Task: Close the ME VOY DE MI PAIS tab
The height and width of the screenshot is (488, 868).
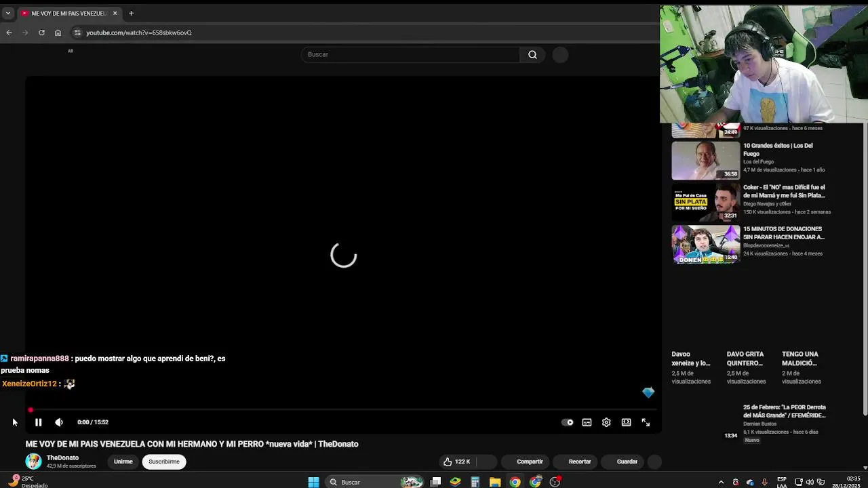Action: 115,13
